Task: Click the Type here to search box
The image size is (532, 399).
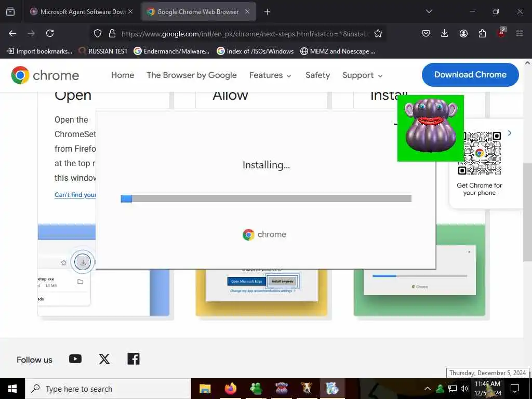Action: click(x=108, y=389)
